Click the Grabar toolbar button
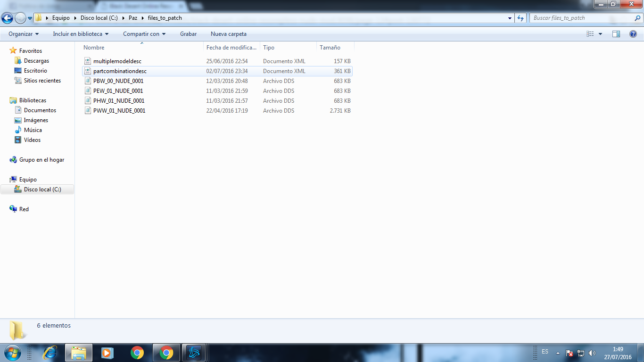This screenshot has height=362, width=644. point(188,34)
